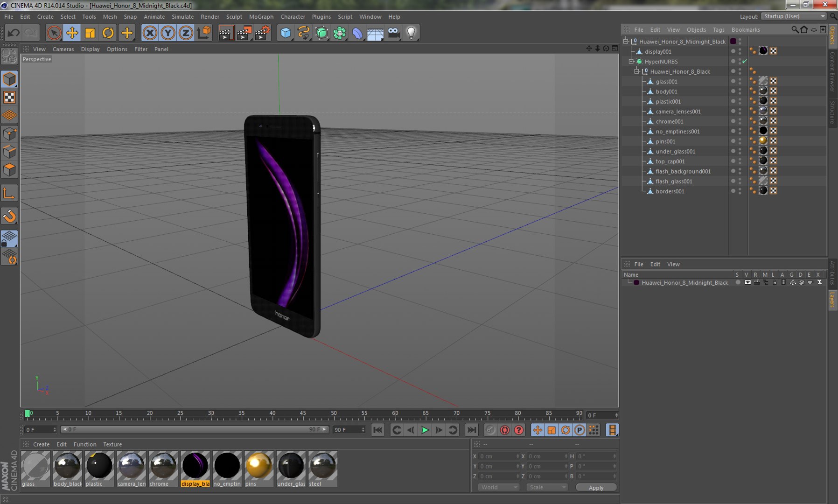Apply coordinate changes button
The image size is (838, 504).
pyautogui.click(x=596, y=488)
